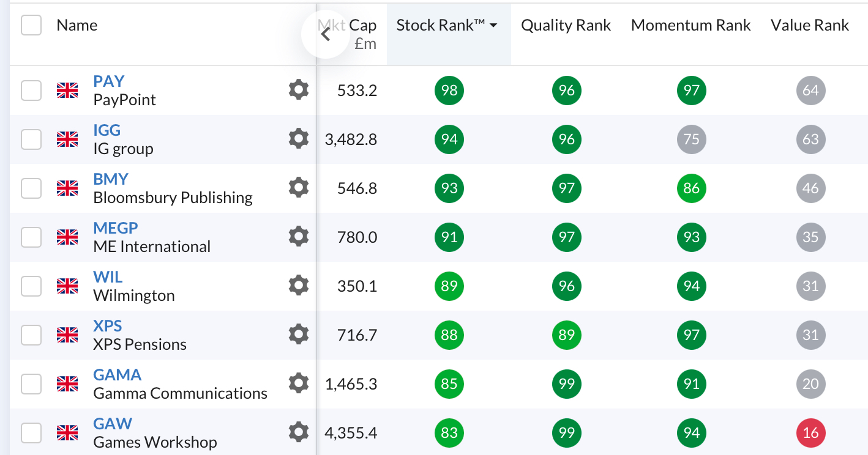Open the GAMA ticker link

(118, 375)
